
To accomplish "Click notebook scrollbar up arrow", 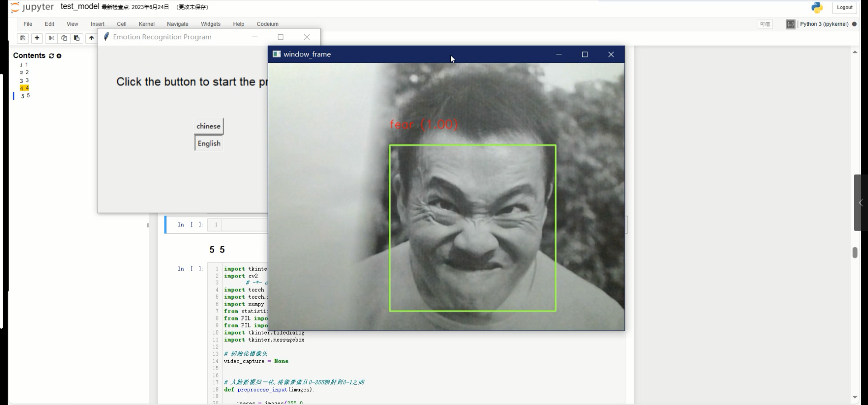I will (x=855, y=52).
